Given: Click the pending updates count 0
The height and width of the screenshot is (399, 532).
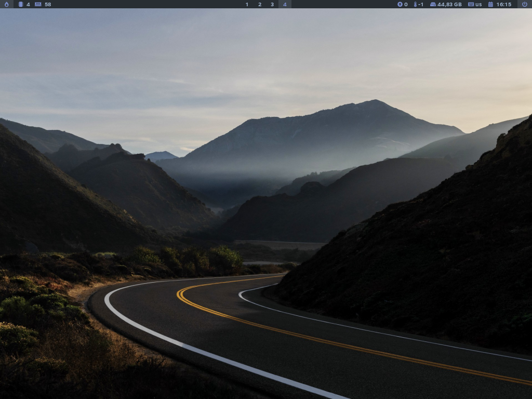Looking at the screenshot, I should pos(406,4).
